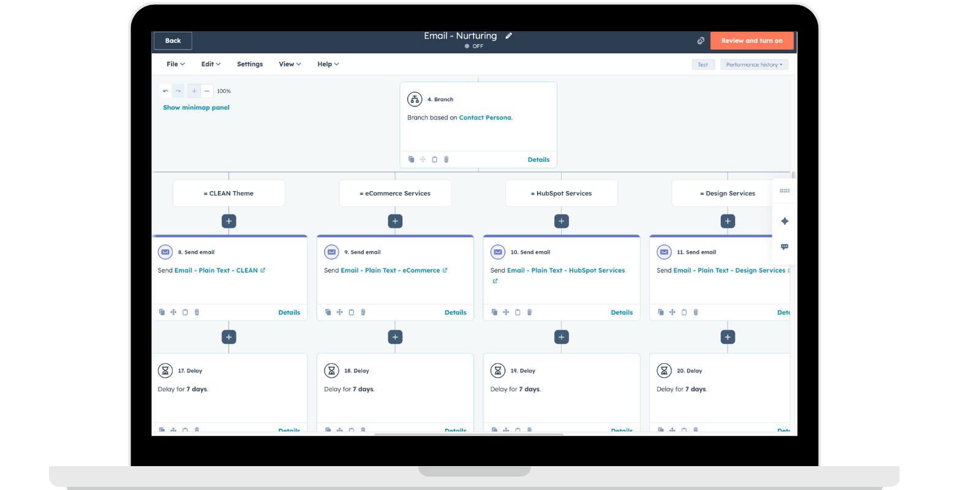
Task: Click the horizontal scrollbar at canvas bottom
Action: click(469, 434)
